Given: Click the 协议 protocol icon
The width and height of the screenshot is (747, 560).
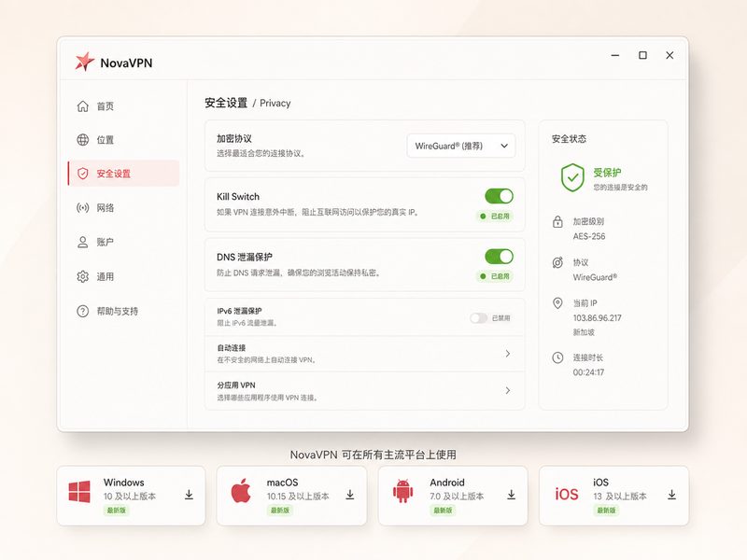Looking at the screenshot, I should tap(557, 262).
